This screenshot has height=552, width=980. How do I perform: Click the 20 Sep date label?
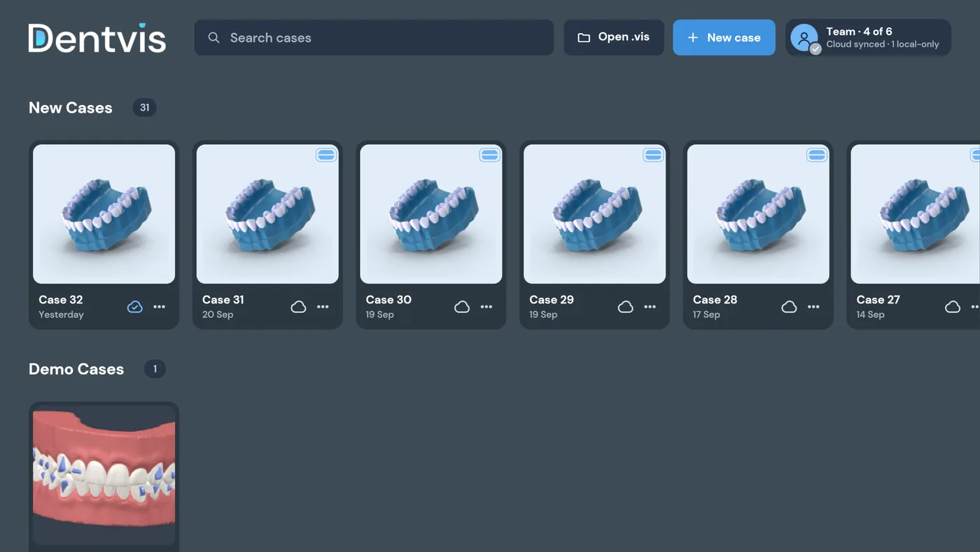point(218,315)
